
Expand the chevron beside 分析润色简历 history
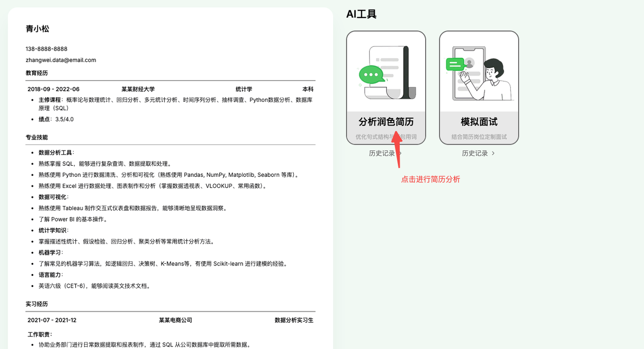(x=399, y=153)
